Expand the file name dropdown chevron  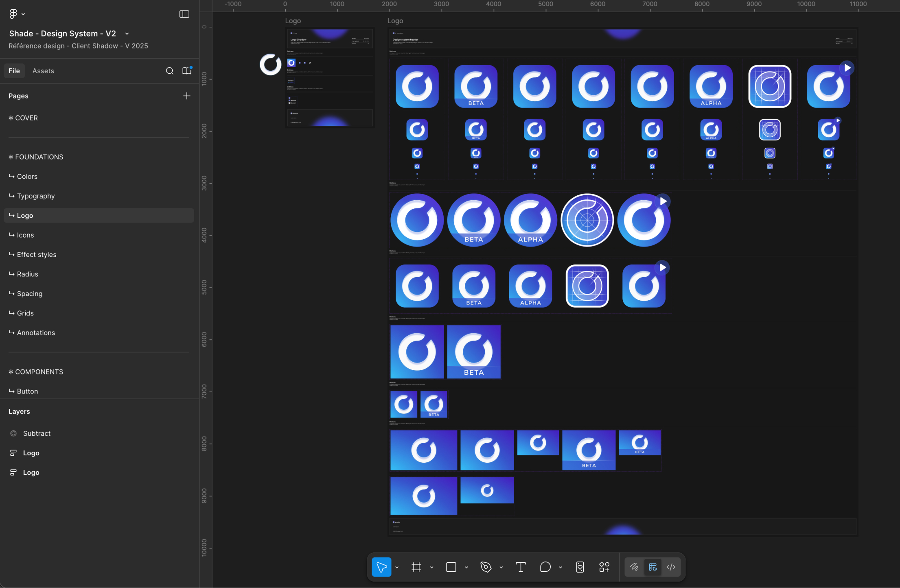(x=127, y=34)
